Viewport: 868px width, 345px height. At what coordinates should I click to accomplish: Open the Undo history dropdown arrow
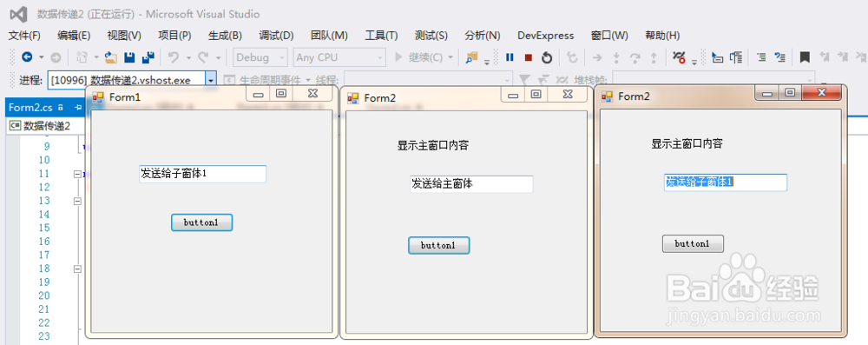click(x=188, y=57)
